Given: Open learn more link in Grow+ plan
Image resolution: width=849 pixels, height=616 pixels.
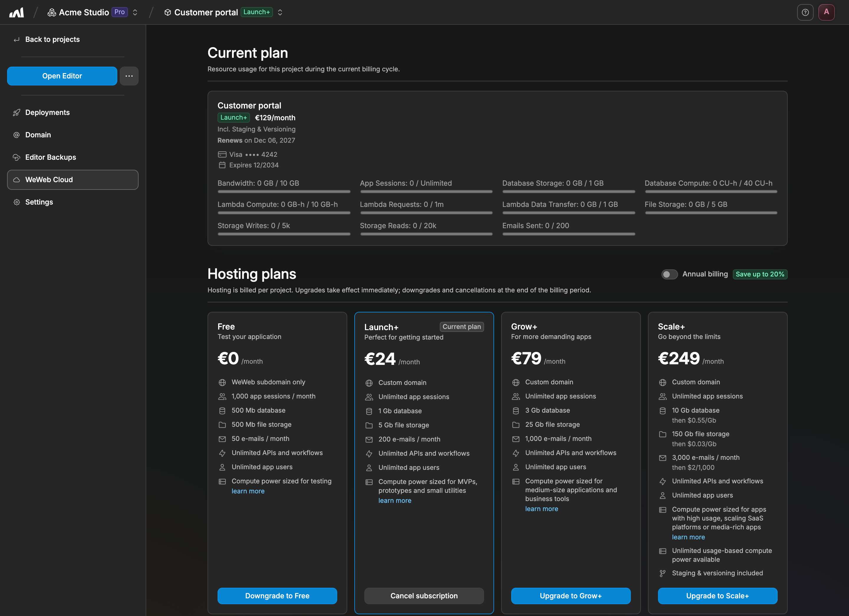Looking at the screenshot, I should [x=541, y=509].
